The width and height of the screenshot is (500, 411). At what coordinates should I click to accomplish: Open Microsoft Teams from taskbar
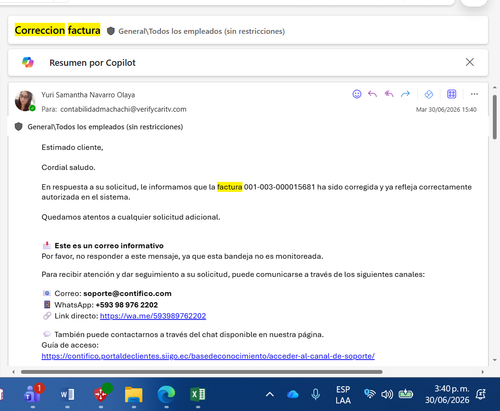point(33,394)
